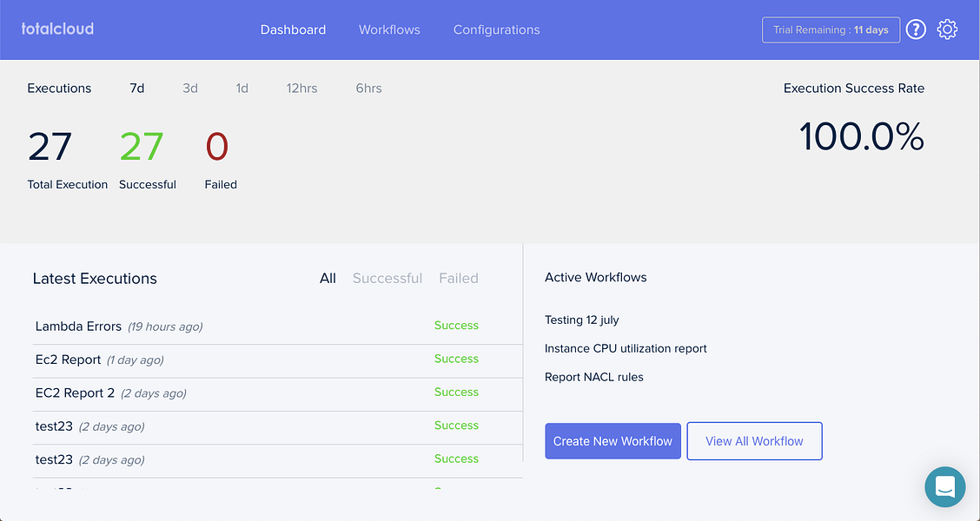Open the settings gear icon
Image resolution: width=980 pixels, height=521 pixels.
[947, 30]
